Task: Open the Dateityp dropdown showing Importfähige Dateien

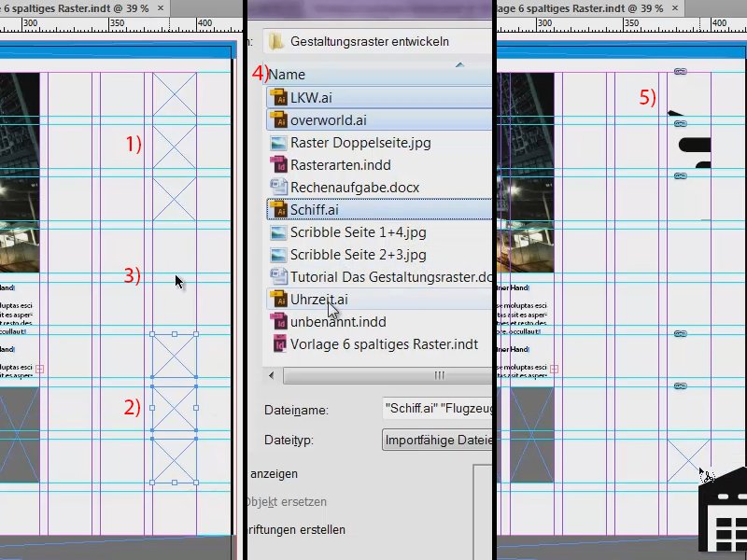Action: click(x=437, y=440)
